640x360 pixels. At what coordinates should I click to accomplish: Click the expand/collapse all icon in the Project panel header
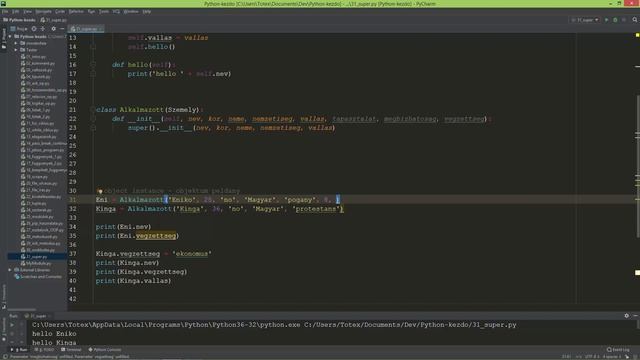pos(43,29)
